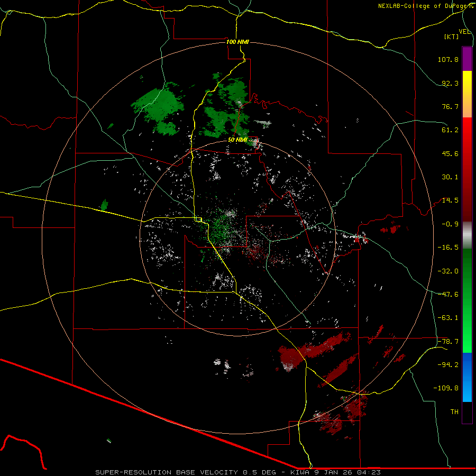This screenshot has width=476, height=476.
Task: Click the 61.2 velocity scale value
Action: point(450,130)
